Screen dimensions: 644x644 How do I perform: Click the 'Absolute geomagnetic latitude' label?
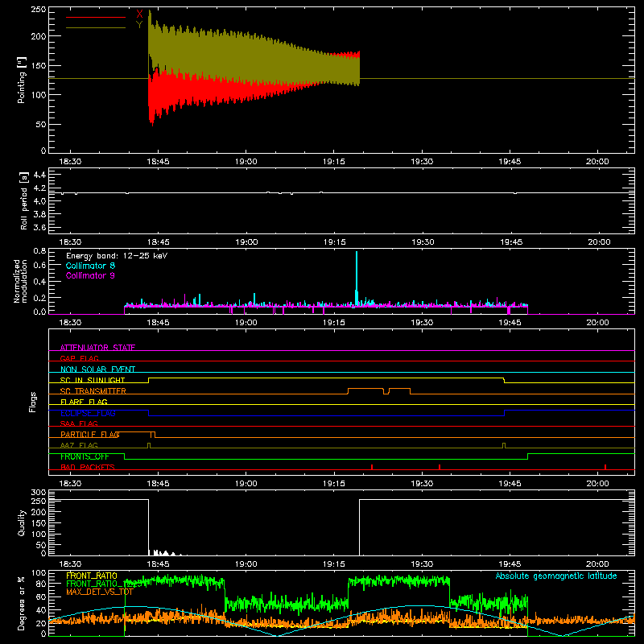[556, 576]
